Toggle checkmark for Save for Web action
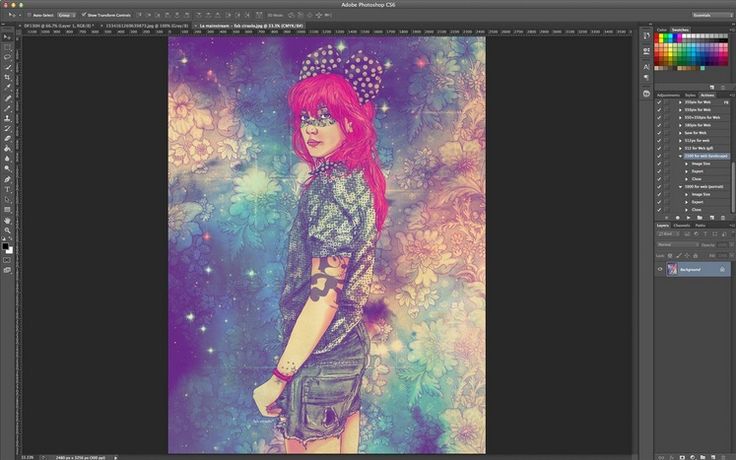Viewport: 736px width, 460px height. coord(659,133)
